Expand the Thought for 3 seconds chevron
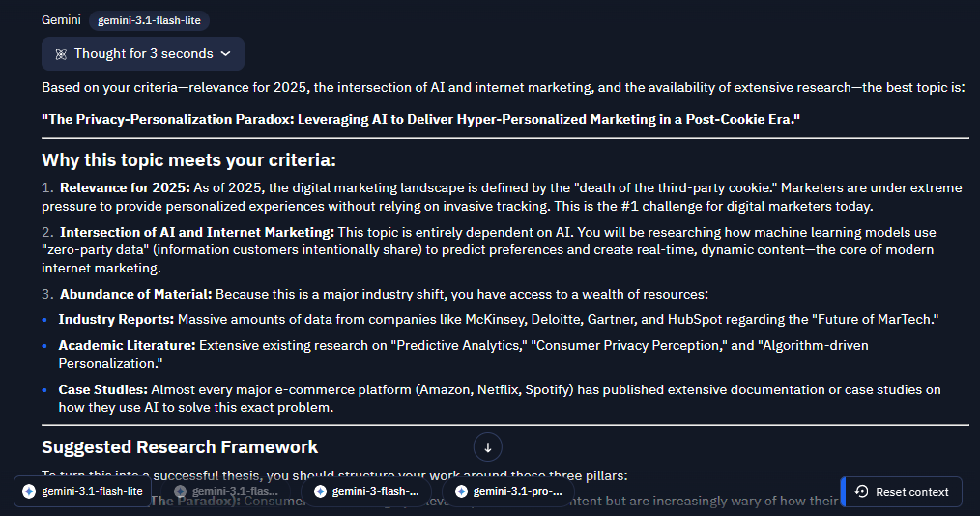This screenshot has height=516, width=980. (226, 54)
